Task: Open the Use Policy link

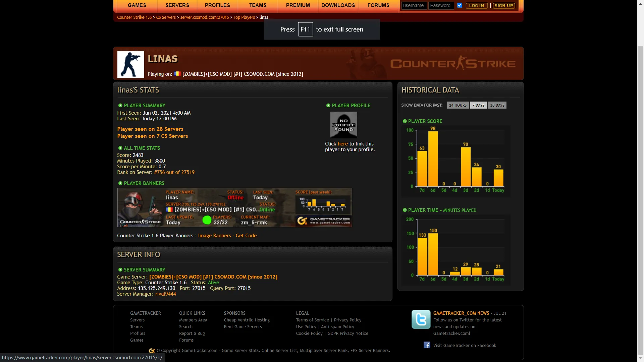Action: point(306,327)
